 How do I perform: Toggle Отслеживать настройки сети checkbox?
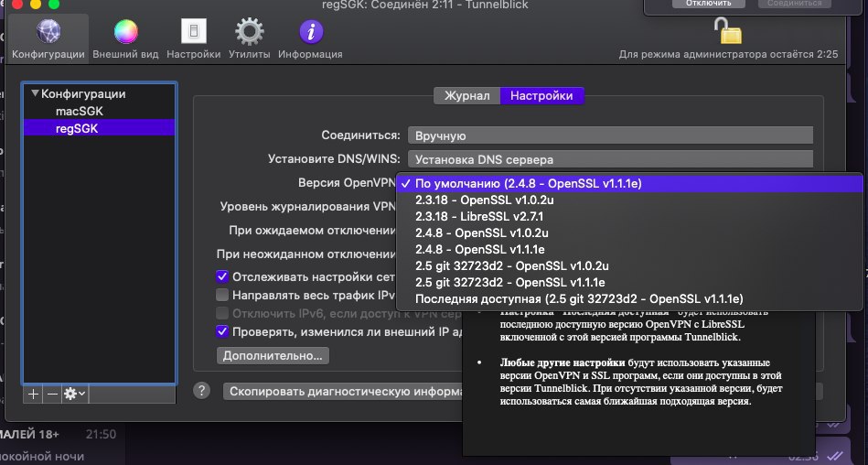(222, 276)
